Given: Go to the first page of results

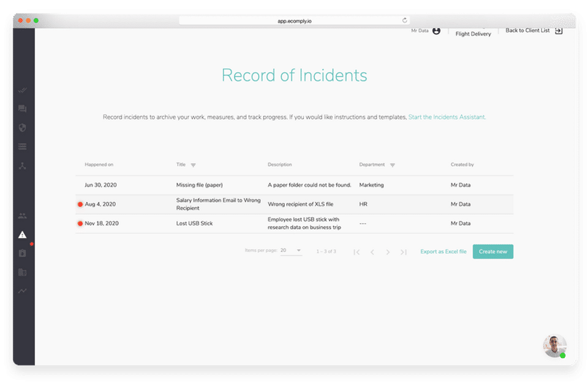Looking at the screenshot, I should 356,252.
